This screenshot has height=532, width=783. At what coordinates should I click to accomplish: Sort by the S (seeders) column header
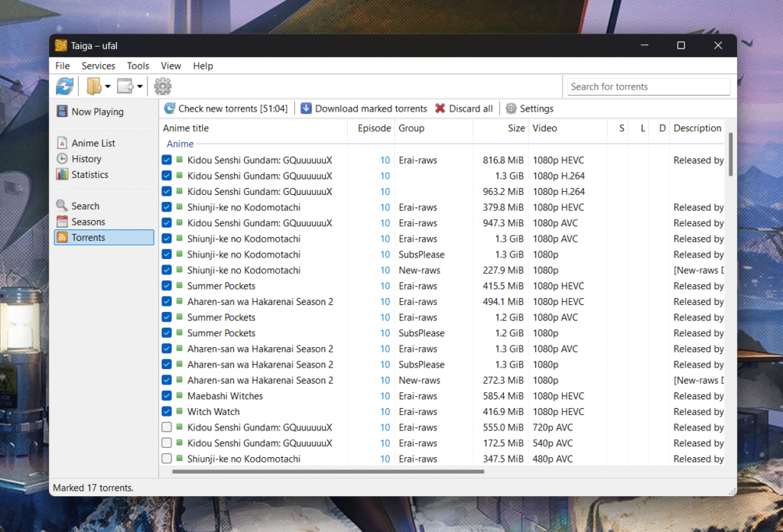click(617, 128)
